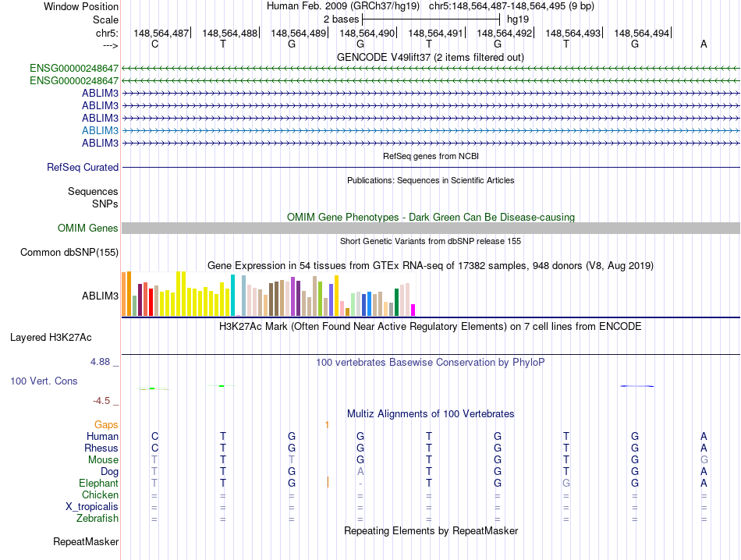
Task: Click the magenta bar in GTEx chart
Action: click(x=413, y=310)
